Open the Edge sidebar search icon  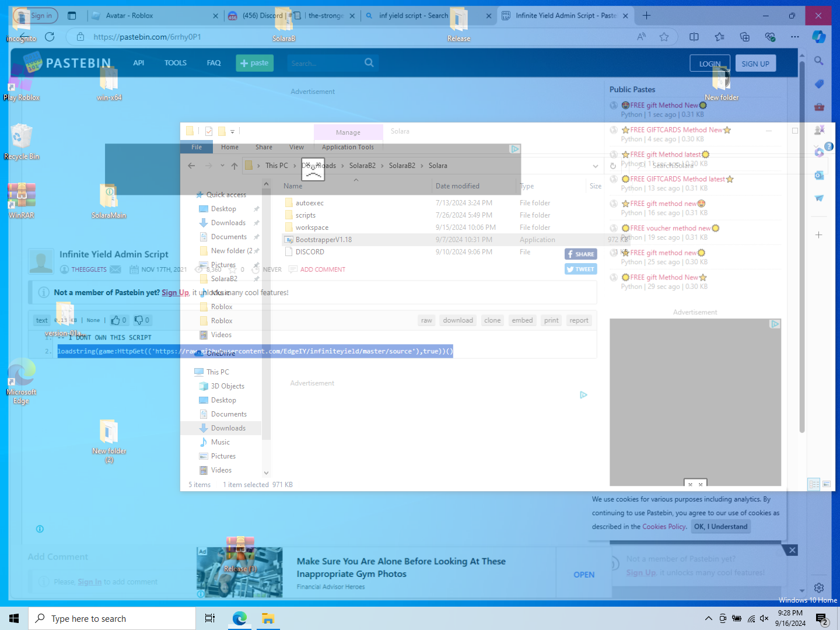[819, 61]
